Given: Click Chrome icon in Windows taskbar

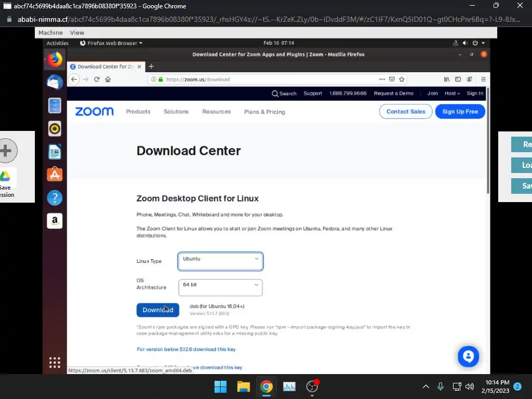Looking at the screenshot, I should tap(267, 387).
